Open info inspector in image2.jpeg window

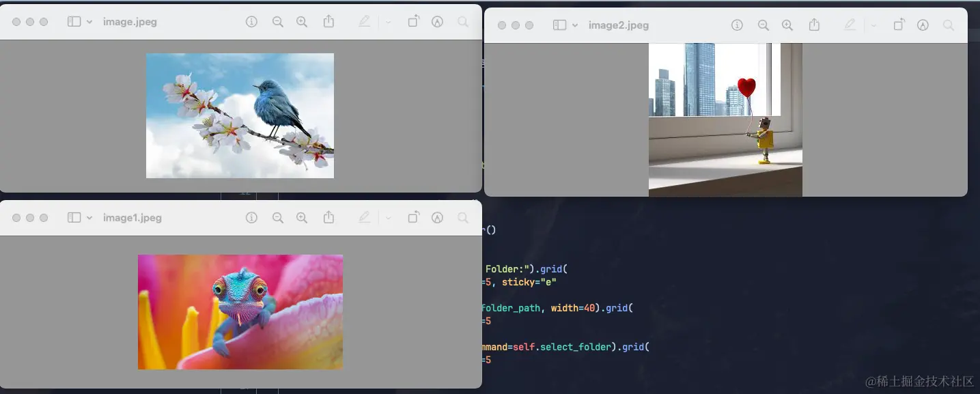tap(737, 25)
